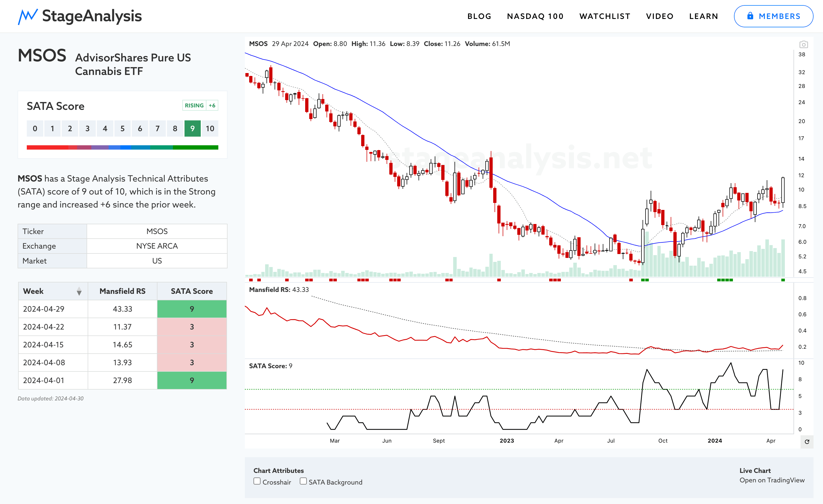Click the NYSE ARCA exchange value
Viewport: 823px width, 504px height.
(157, 246)
